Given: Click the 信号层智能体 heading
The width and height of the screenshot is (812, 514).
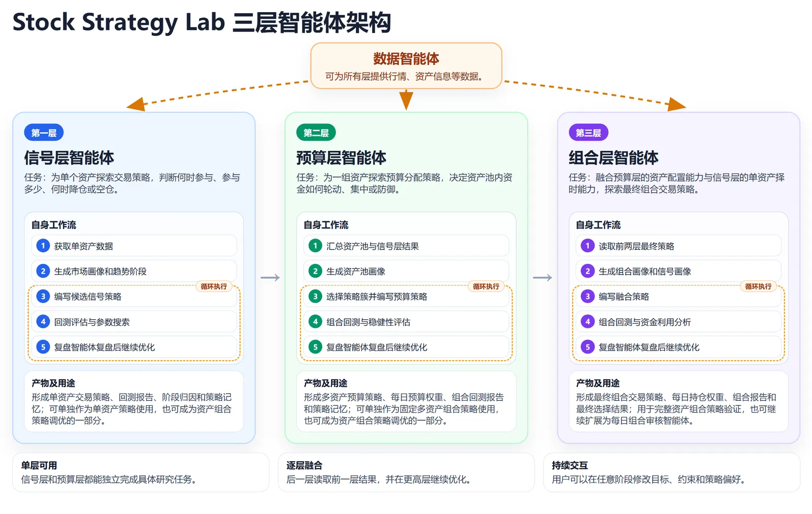Looking at the screenshot, I should 69,158.
